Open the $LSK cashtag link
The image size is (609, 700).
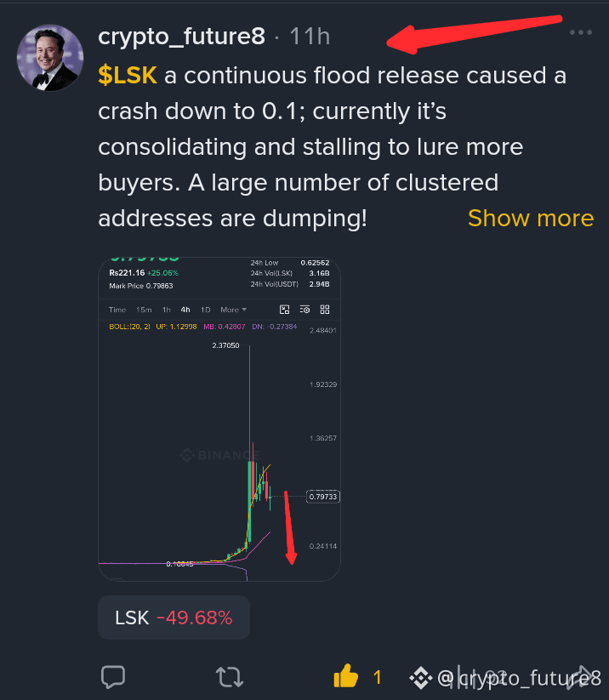point(128,75)
